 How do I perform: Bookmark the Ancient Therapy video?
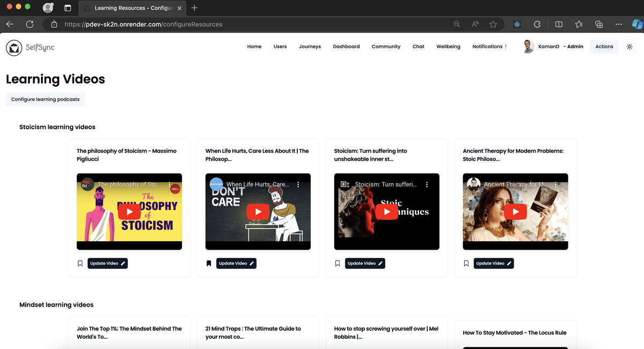tap(466, 263)
